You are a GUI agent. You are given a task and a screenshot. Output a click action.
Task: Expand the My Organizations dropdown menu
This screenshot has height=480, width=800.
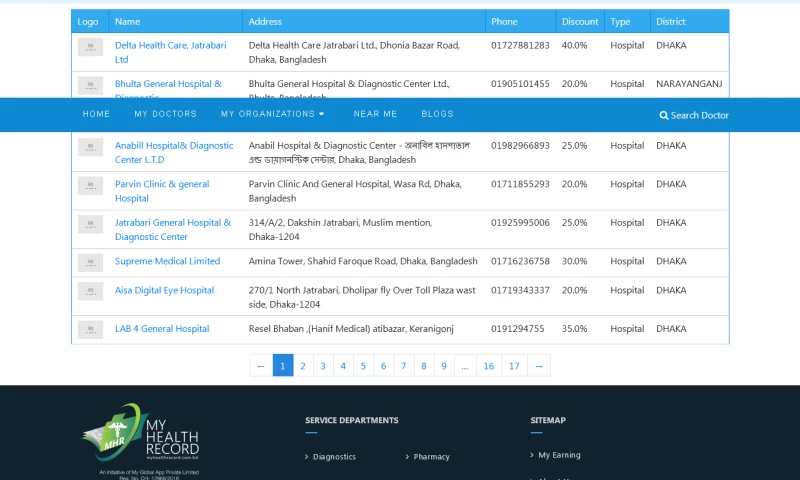272,114
